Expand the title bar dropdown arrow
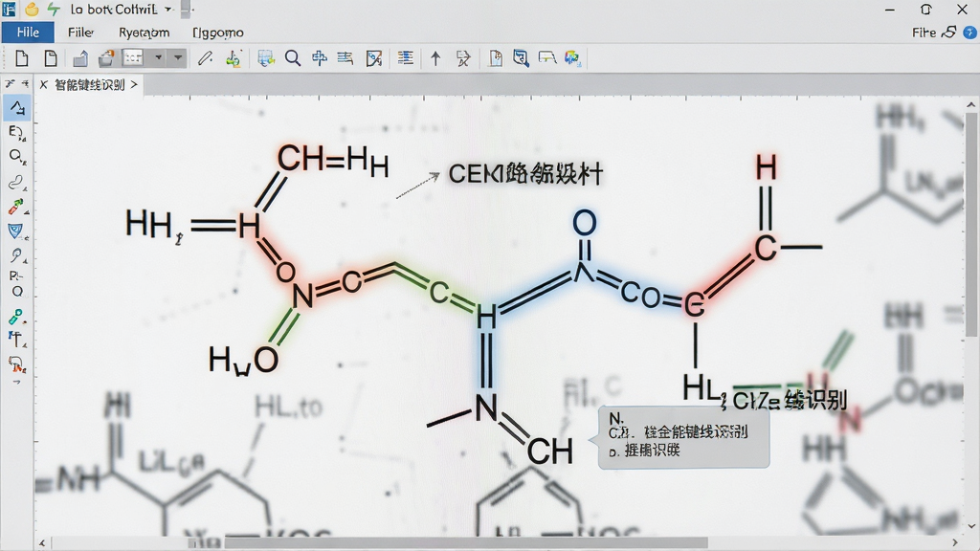The width and height of the screenshot is (980, 551). click(x=168, y=10)
